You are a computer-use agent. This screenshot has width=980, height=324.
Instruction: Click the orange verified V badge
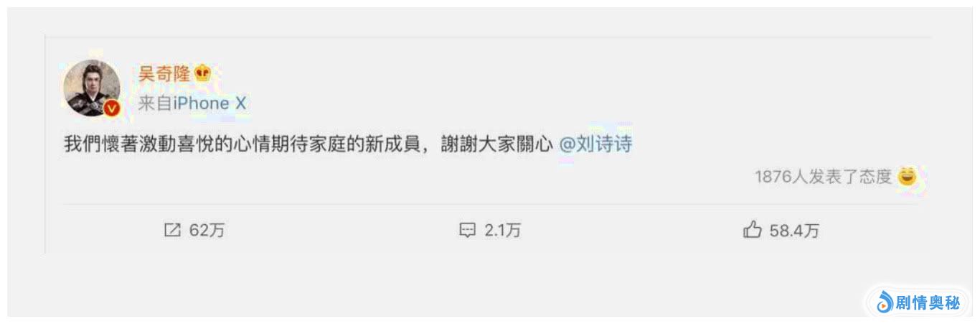(111, 108)
